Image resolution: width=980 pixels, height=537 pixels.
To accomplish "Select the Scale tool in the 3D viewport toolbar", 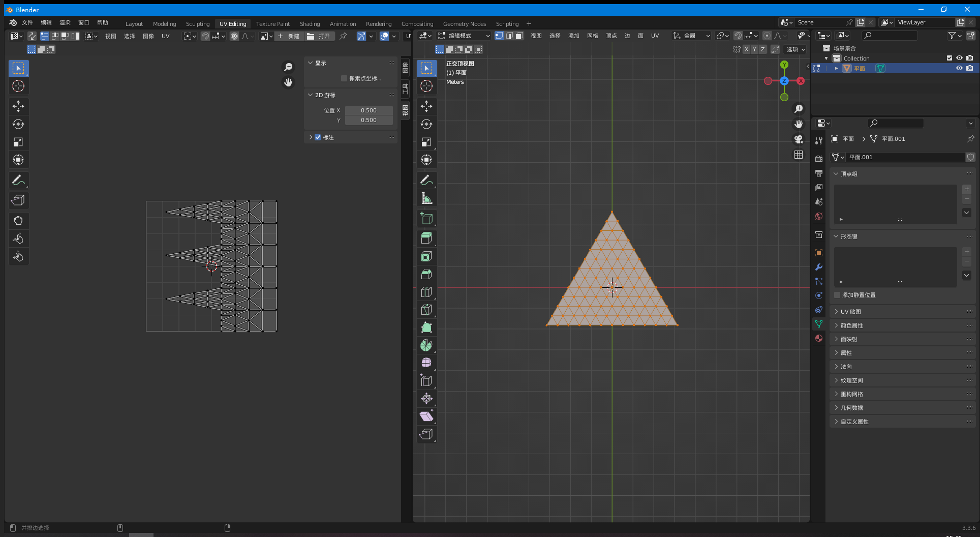I will [426, 142].
